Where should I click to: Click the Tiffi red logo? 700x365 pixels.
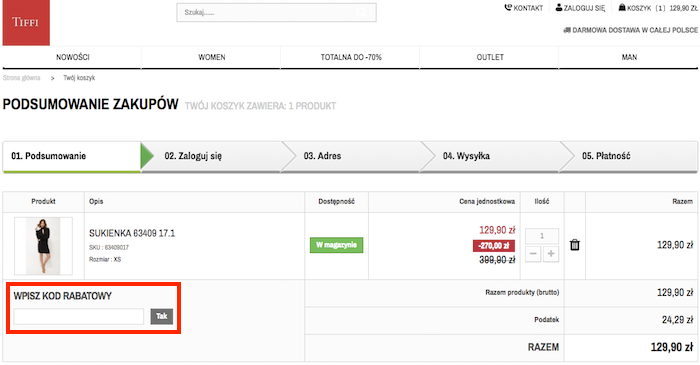26,22
